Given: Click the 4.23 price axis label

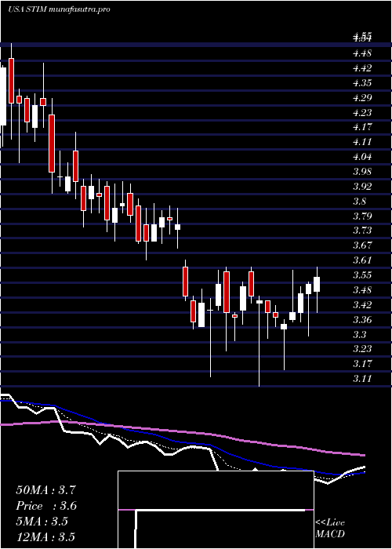Looking at the screenshot, I should click(x=362, y=113).
